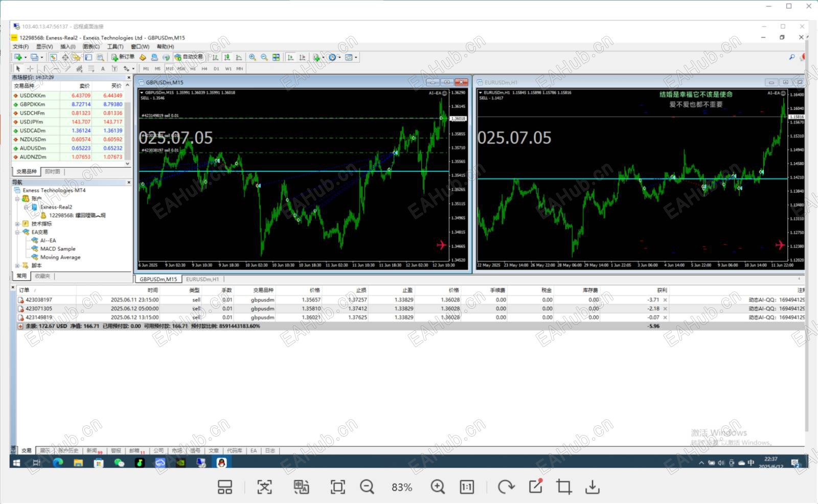Collapse the EA交易 tree node

pos(17,232)
